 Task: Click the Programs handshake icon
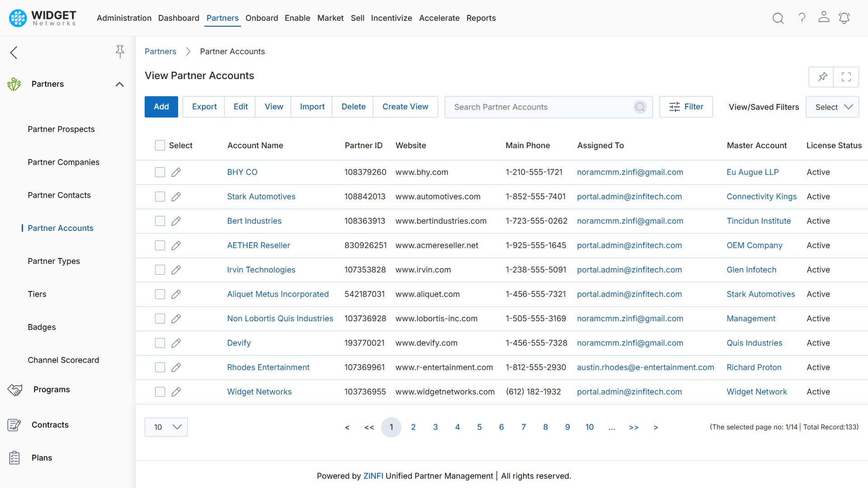(x=15, y=389)
